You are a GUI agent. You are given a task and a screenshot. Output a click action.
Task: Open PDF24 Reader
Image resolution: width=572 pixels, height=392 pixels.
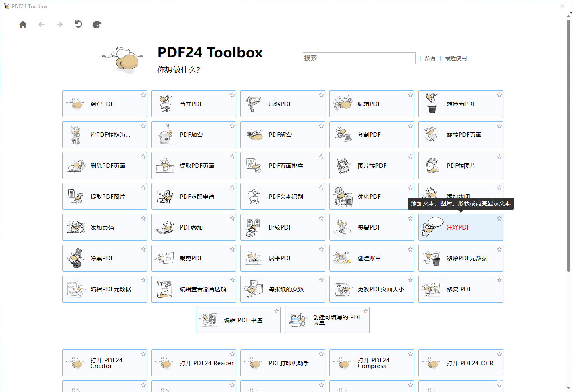[194, 363]
